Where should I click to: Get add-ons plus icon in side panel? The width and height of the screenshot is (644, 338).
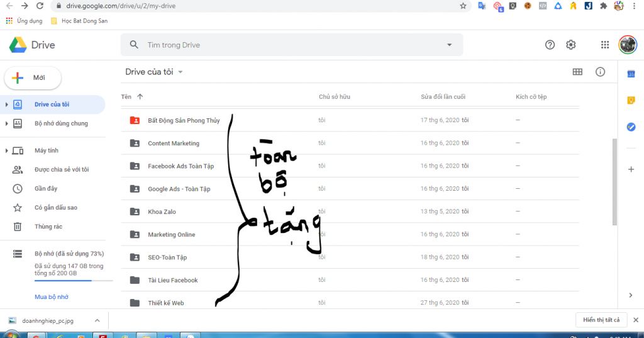(x=631, y=169)
